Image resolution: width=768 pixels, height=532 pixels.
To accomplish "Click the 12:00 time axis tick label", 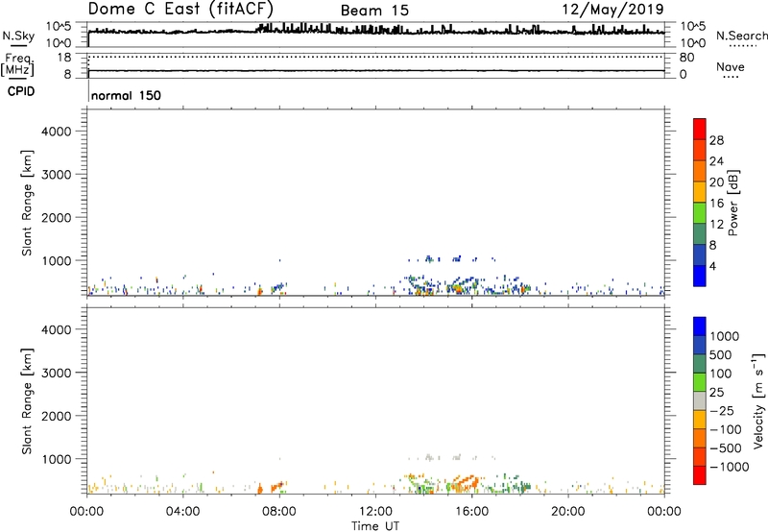I will (375, 512).
